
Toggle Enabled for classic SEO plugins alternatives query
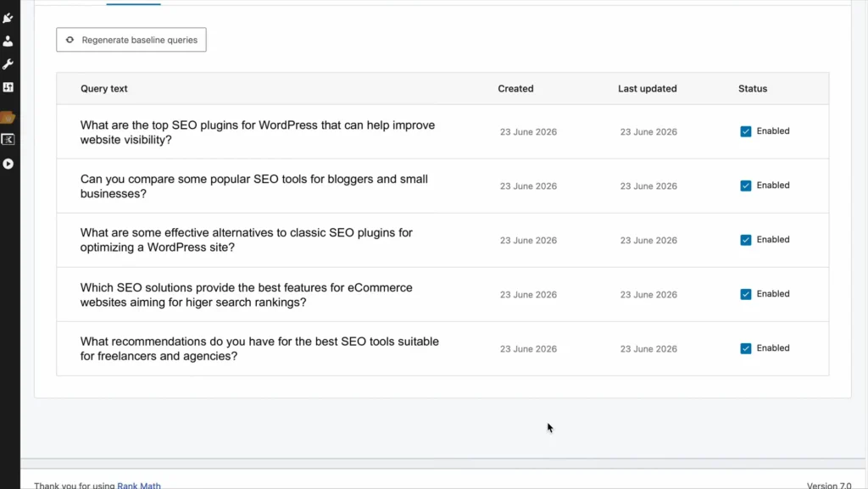coord(746,240)
